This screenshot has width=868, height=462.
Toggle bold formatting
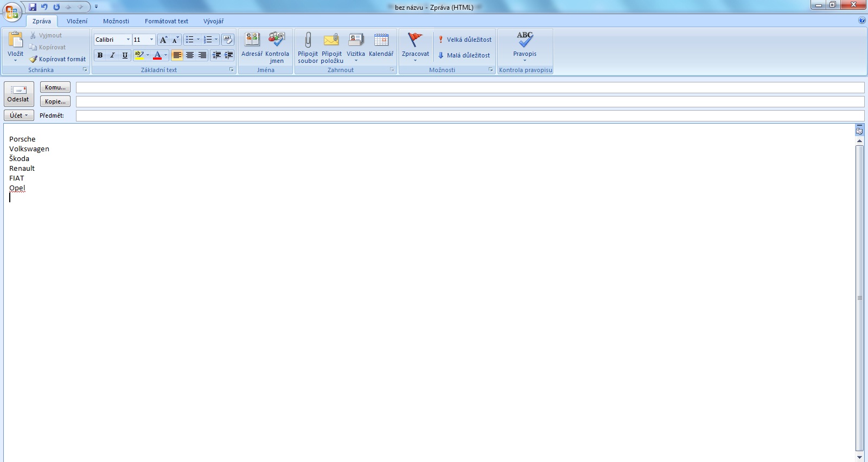pos(100,55)
